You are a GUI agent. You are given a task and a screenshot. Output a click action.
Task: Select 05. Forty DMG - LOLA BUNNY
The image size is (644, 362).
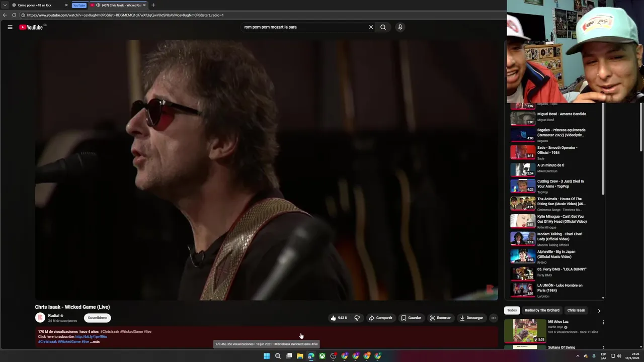point(556,273)
